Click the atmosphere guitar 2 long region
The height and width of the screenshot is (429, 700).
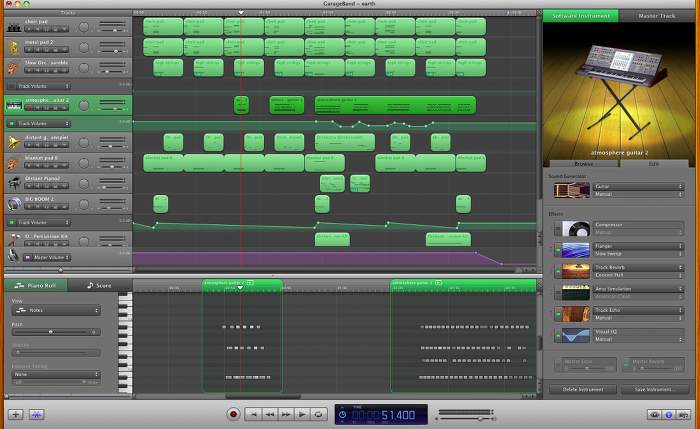click(395, 105)
